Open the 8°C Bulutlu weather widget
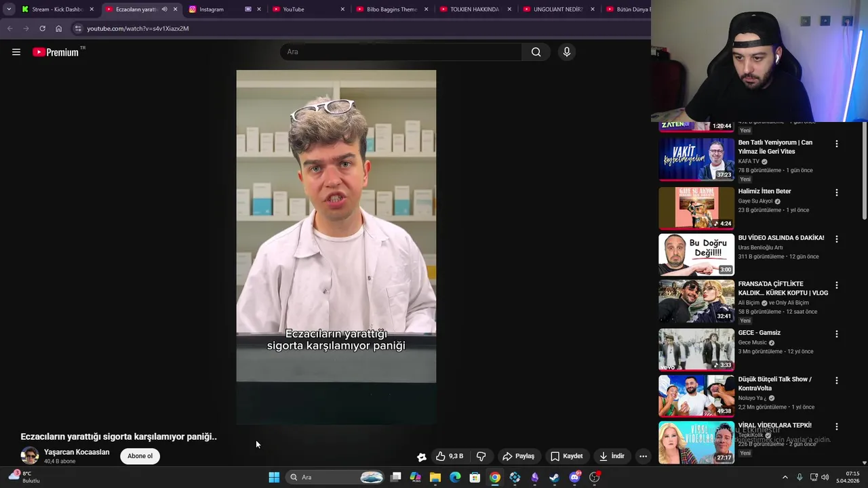This screenshot has width=868, height=488. click(24, 477)
